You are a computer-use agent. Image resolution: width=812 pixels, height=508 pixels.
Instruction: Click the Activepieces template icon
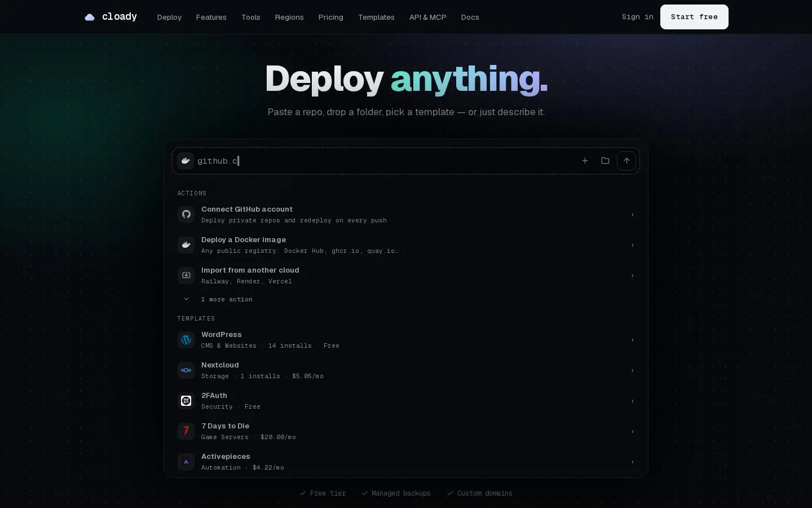pyautogui.click(x=186, y=462)
